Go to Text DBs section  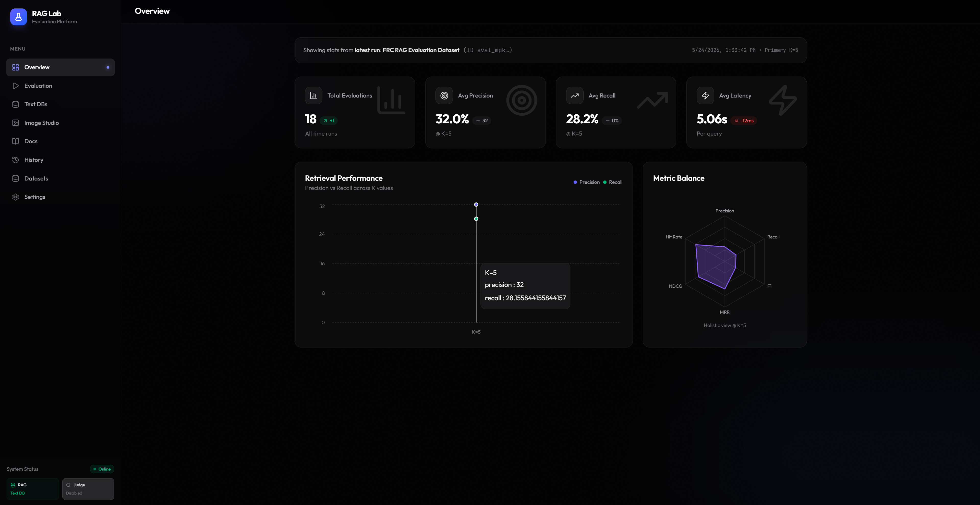point(61,104)
